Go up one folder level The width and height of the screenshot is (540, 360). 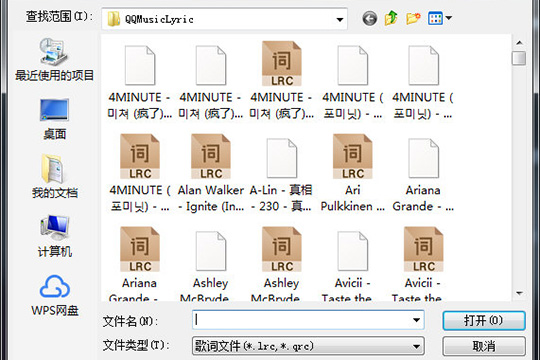[391, 18]
